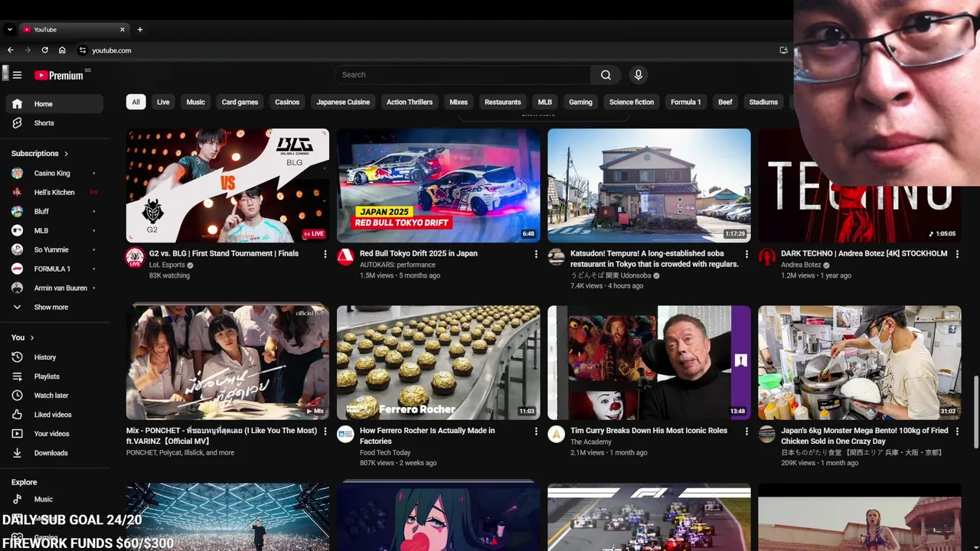Select the Action Thrillers filter chip
980x551 pixels.
coord(410,102)
